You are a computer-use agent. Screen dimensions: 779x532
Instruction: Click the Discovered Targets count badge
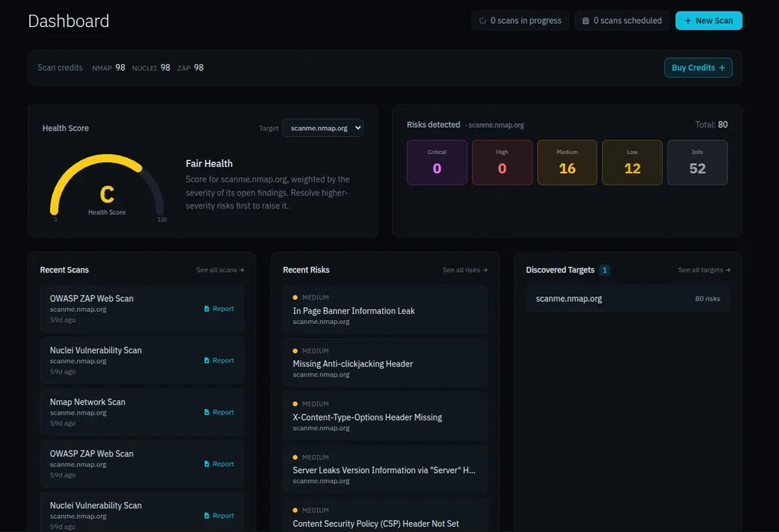pos(604,269)
